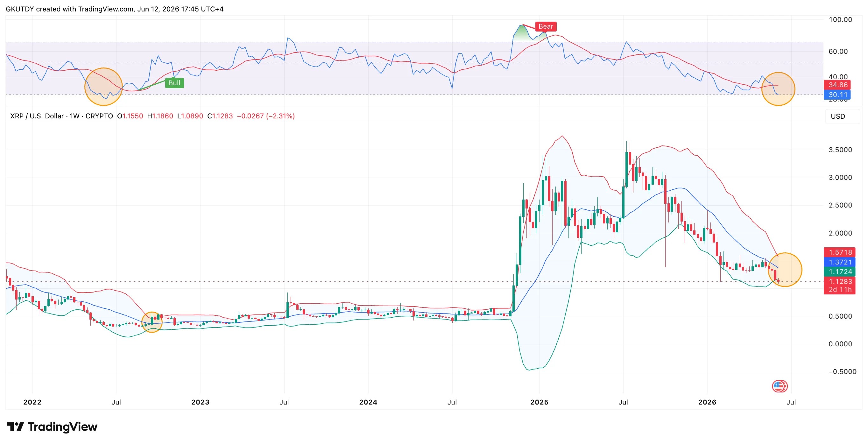The image size is (868, 444).
Task: Click the open value O1.1550
Action: click(130, 116)
